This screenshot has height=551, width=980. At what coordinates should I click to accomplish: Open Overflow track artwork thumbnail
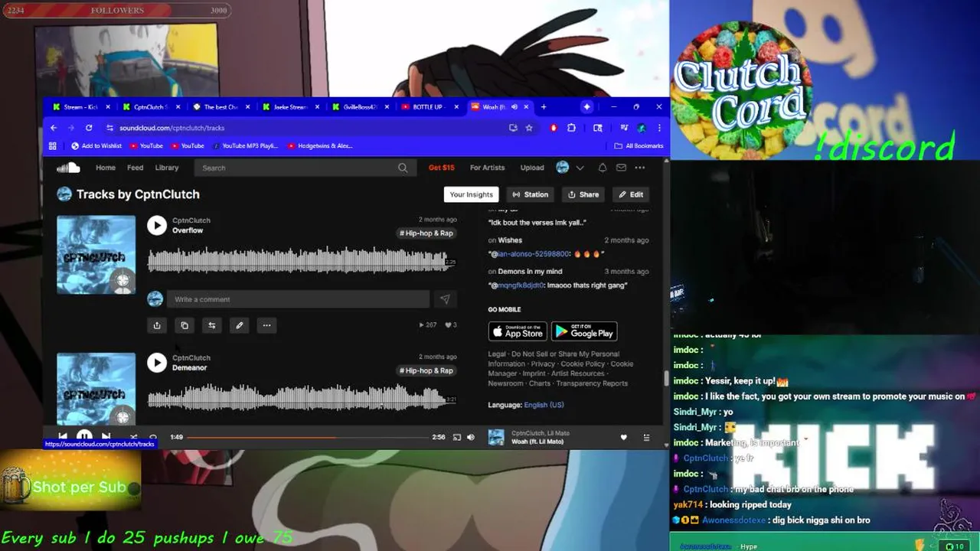(96, 255)
